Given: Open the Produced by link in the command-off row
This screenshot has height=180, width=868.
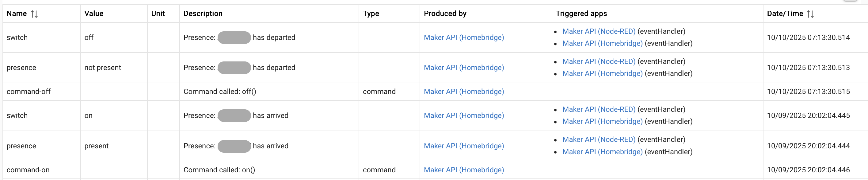Looking at the screenshot, I should tap(464, 92).
